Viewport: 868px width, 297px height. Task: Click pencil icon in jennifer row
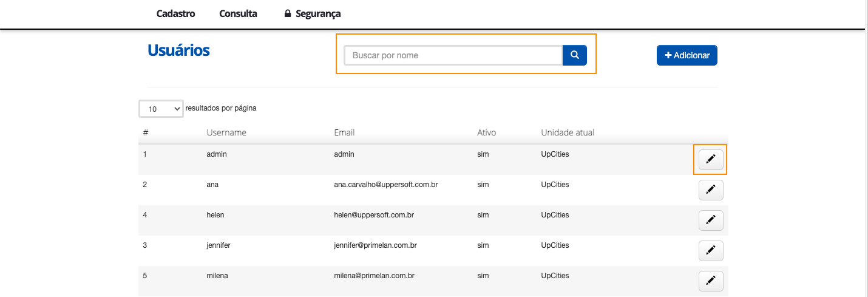point(711,251)
